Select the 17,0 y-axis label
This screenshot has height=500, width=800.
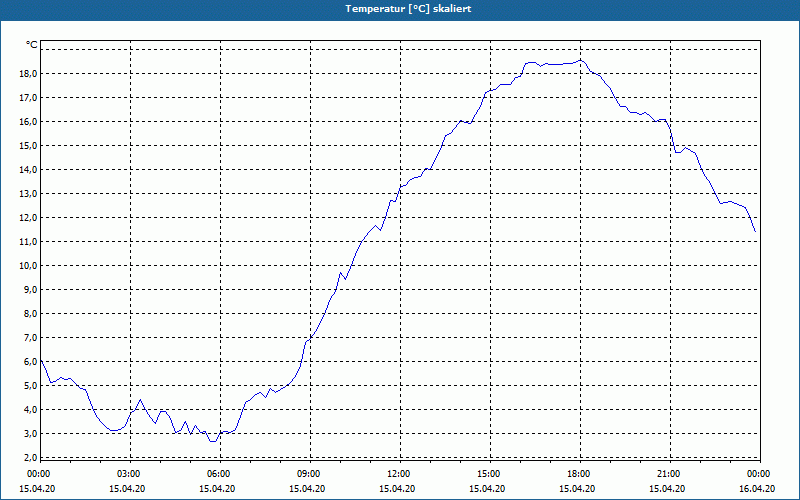29,97
